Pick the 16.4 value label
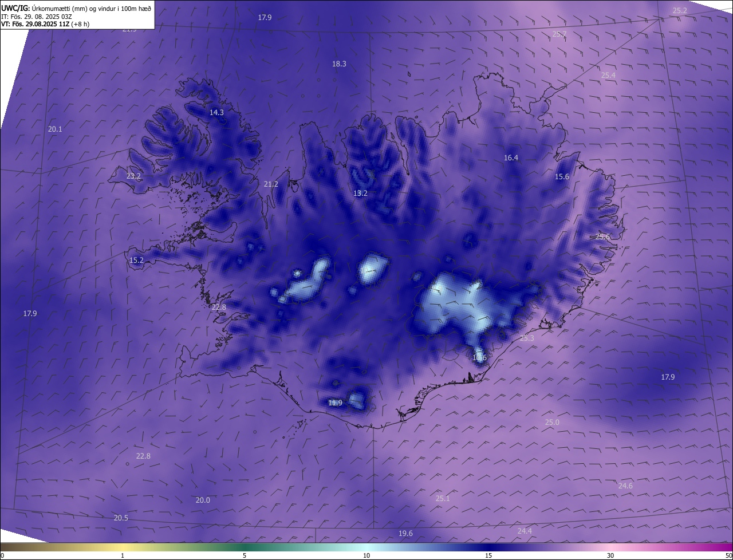Screen dimensions: 733x560 coord(511,157)
